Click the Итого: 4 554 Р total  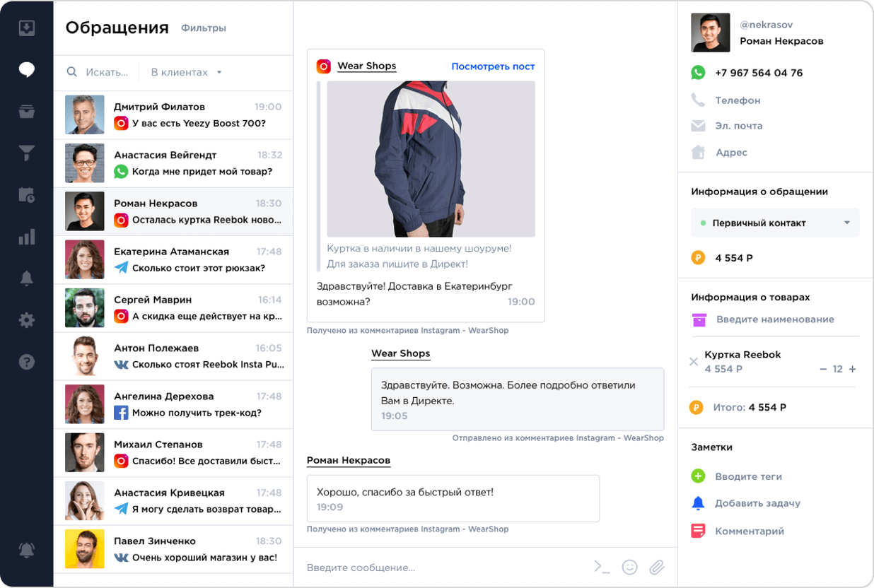pyautogui.click(x=750, y=407)
